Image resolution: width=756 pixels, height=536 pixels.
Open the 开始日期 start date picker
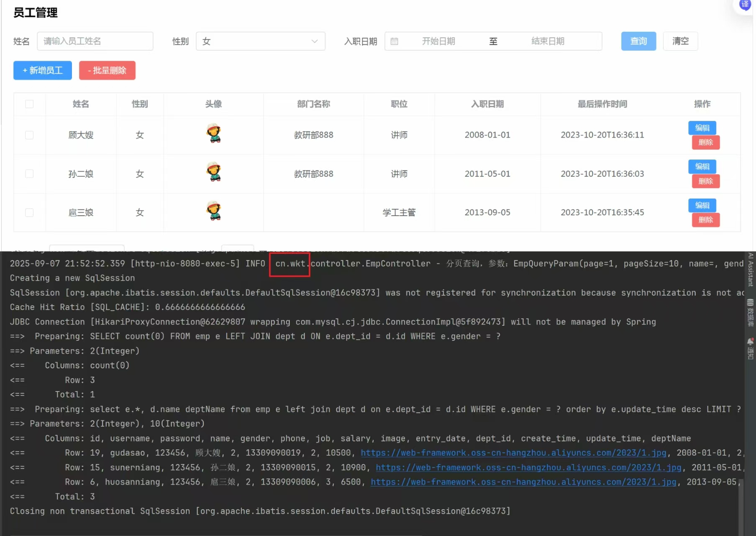pos(438,41)
